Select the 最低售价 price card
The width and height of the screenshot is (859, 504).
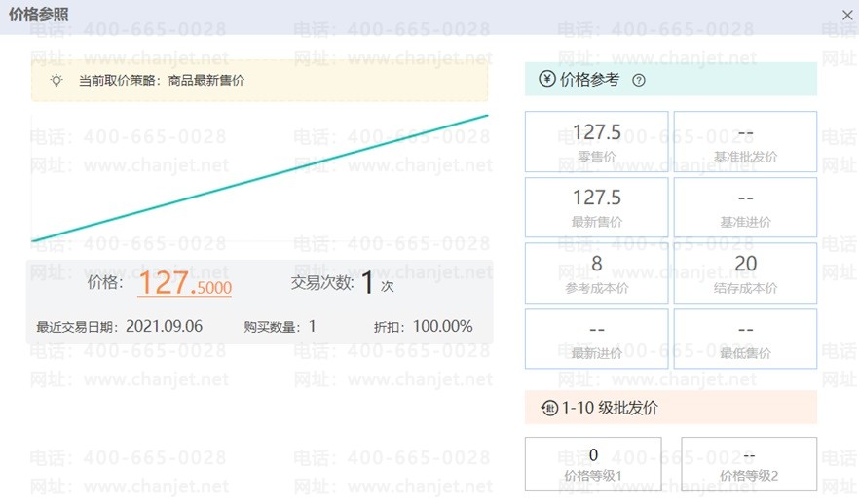[745, 339]
